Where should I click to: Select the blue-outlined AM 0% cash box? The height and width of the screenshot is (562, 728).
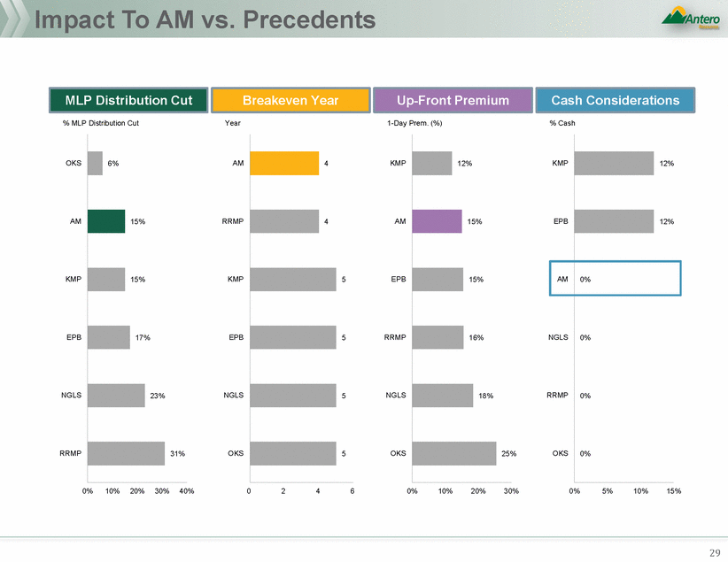[x=615, y=279]
